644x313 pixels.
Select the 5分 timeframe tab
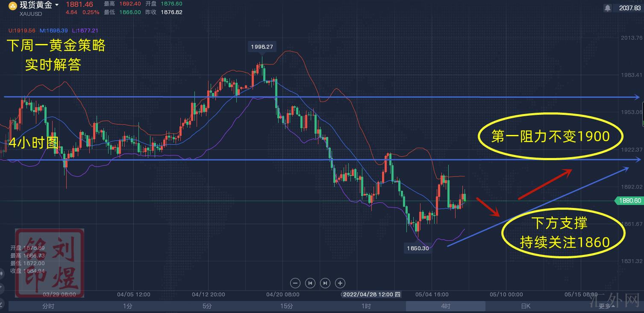[207, 306]
